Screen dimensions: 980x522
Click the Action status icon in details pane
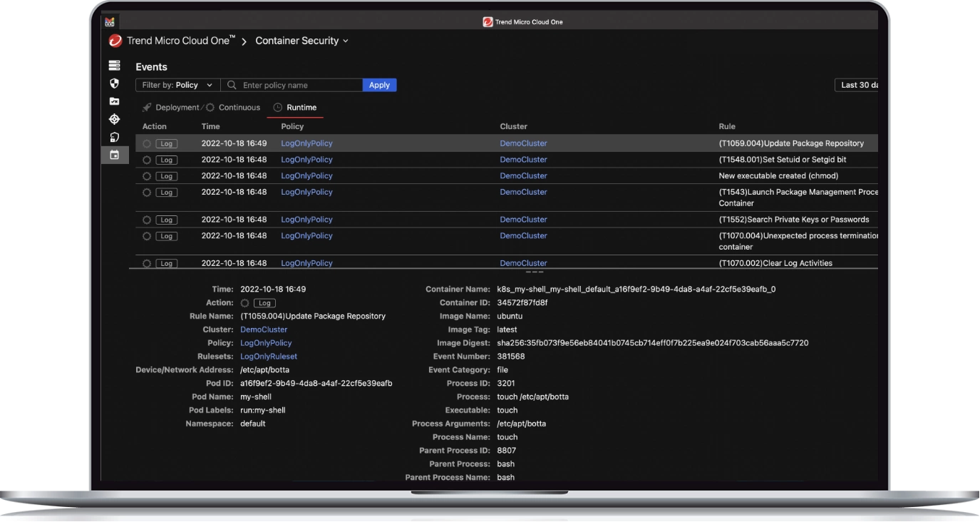click(245, 303)
